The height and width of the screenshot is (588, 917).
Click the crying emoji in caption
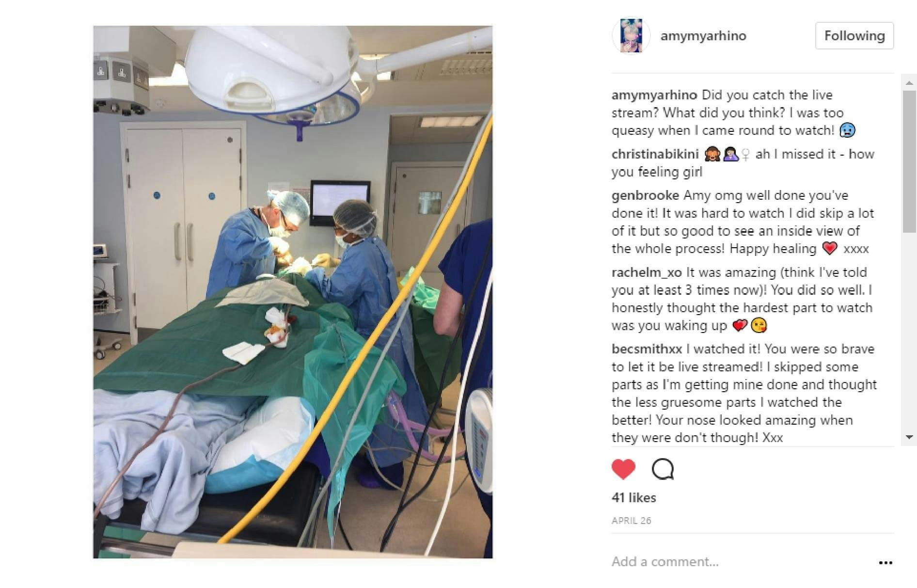(x=847, y=130)
